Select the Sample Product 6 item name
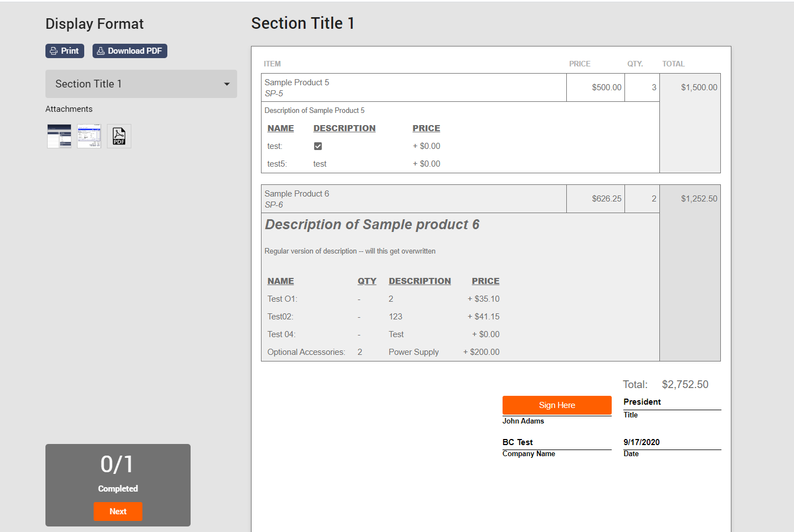 pyautogui.click(x=297, y=194)
